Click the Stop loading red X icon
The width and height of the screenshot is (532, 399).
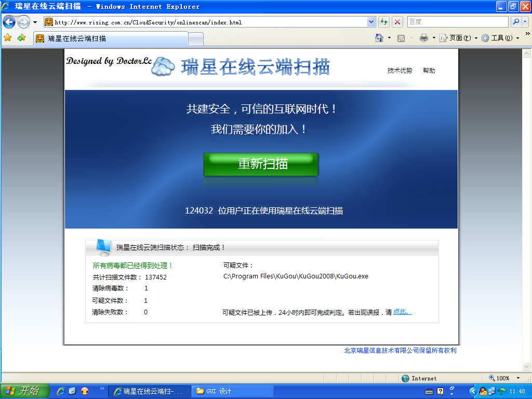tap(397, 22)
